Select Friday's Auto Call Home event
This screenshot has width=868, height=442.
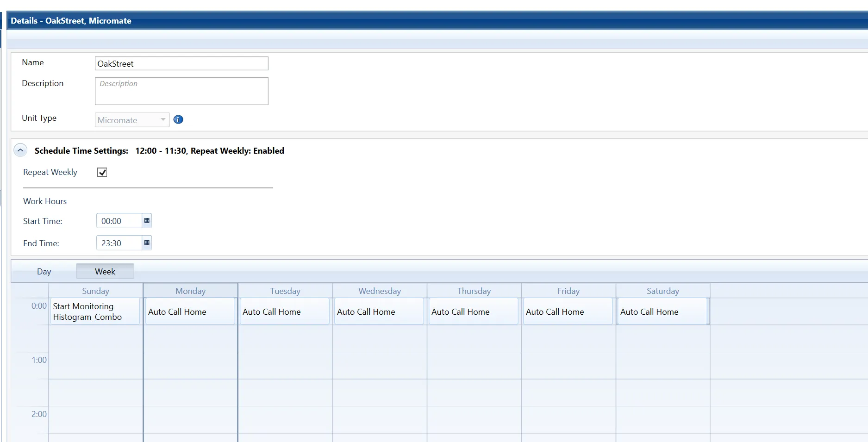pyautogui.click(x=568, y=311)
